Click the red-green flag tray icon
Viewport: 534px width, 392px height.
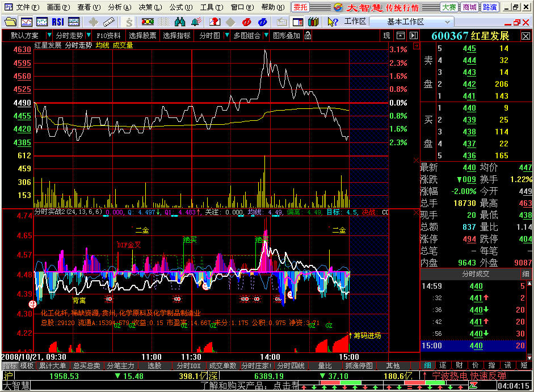pyautogui.click(x=473, y=386)
